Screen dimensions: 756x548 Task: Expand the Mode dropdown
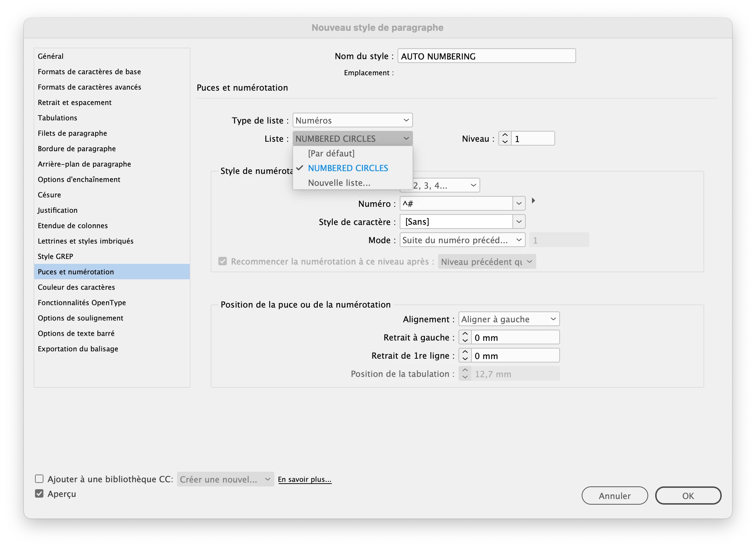pos(462,240)
